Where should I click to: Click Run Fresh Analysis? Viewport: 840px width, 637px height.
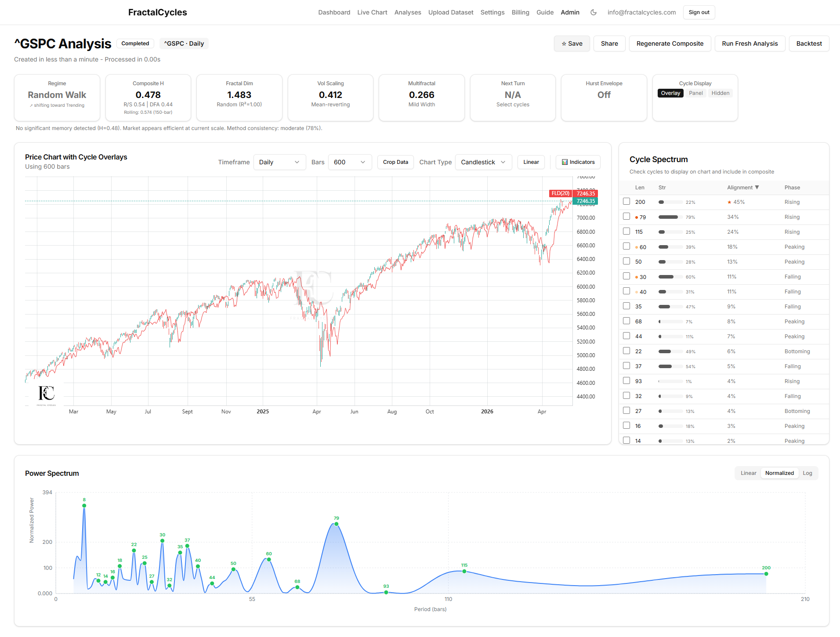point(749,43)
